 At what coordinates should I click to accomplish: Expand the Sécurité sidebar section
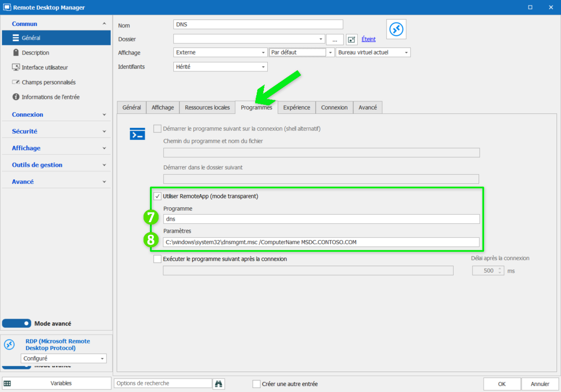[27, 131]
